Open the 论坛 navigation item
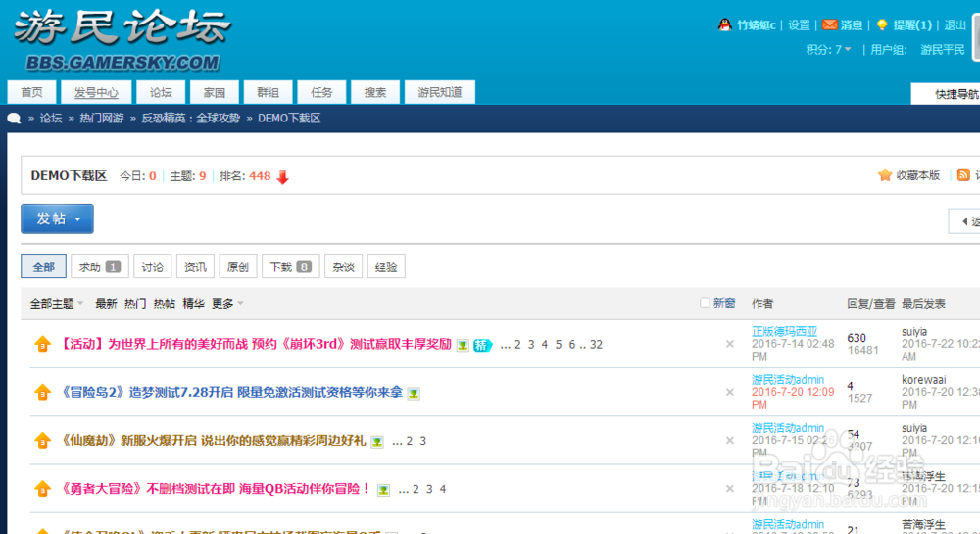 tap(161, 92)
